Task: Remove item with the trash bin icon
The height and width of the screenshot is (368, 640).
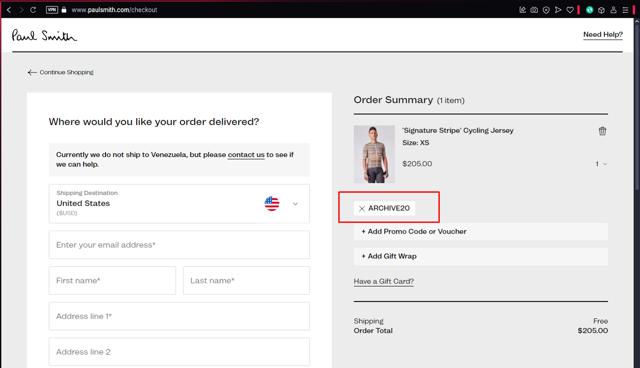Action: (x=602, y=131)
